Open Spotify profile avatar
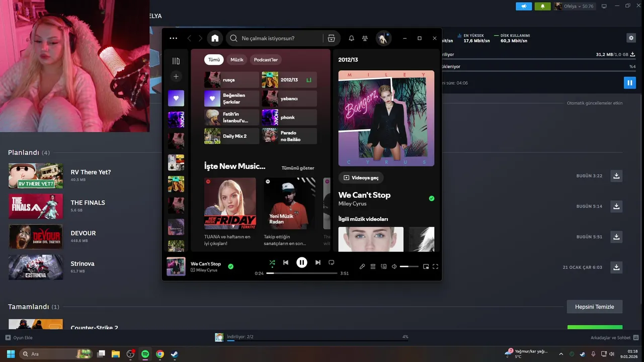 tap(383, 38)
